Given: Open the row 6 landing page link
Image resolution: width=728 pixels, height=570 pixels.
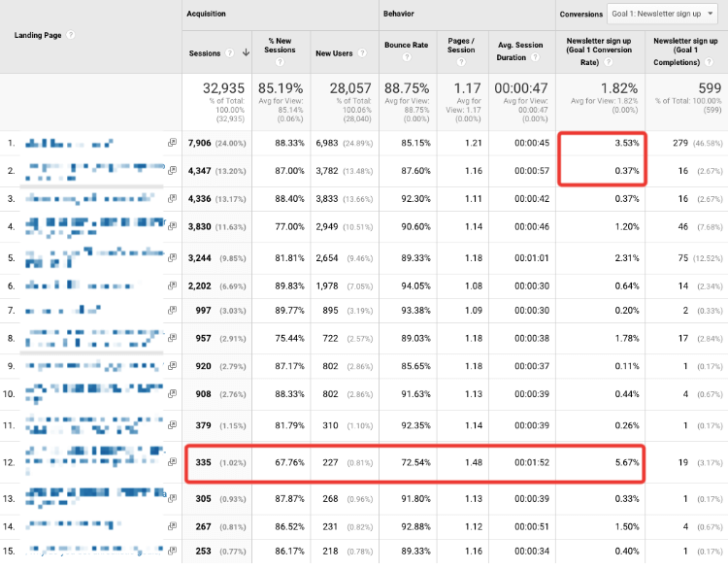Looking at the screenshot, I should click(x=80, y=285).
